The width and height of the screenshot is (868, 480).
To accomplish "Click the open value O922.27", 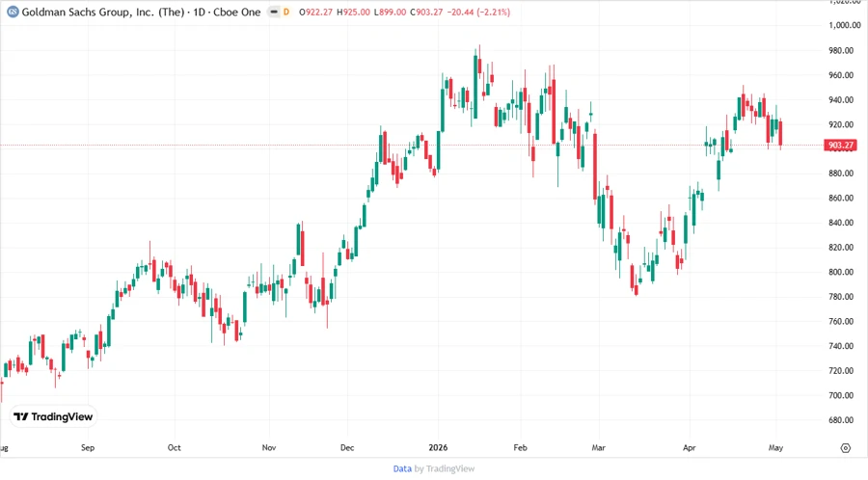I will tap(315, 12).
